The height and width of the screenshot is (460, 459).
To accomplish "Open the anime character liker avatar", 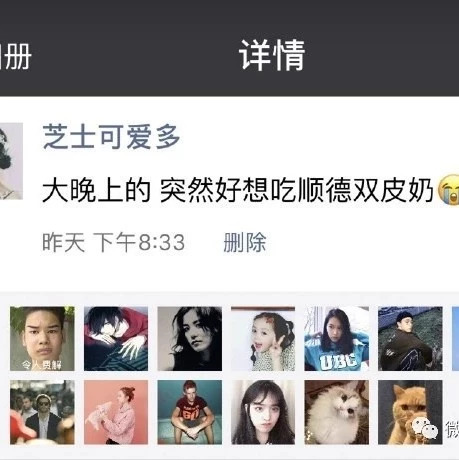I will [116, 338].
